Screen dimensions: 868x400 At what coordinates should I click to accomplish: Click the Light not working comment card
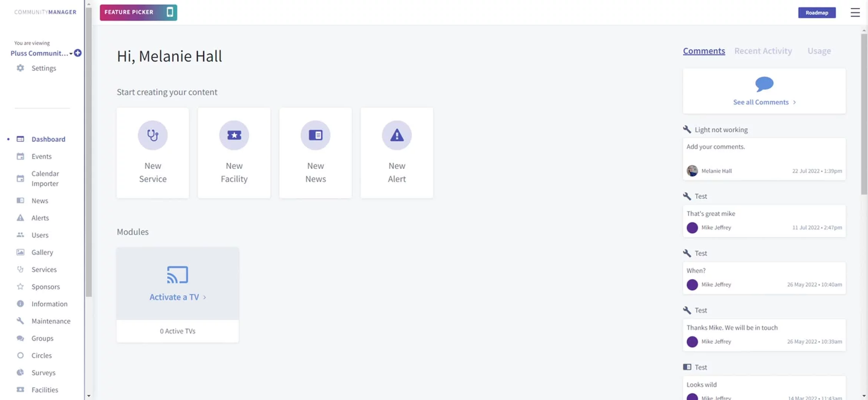tap(764, 159)
